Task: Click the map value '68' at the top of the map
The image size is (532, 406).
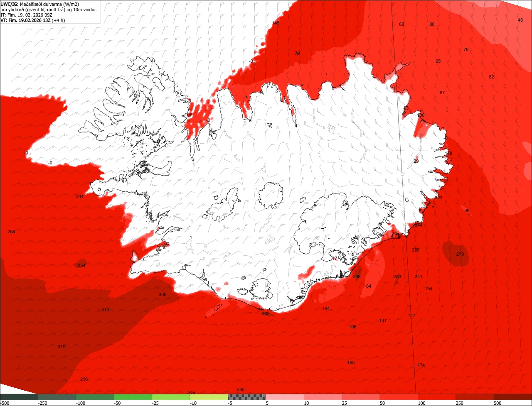Action: pos(401,24)
